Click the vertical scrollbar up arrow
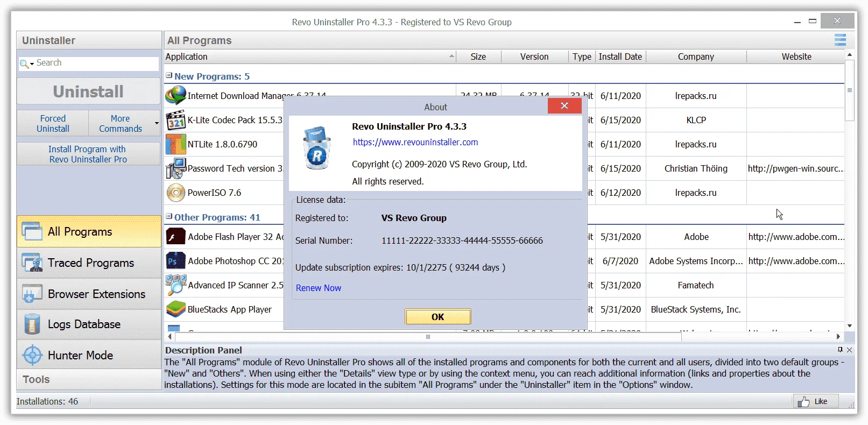Viewport: 868px width, 425px height. tap(850, 54)
